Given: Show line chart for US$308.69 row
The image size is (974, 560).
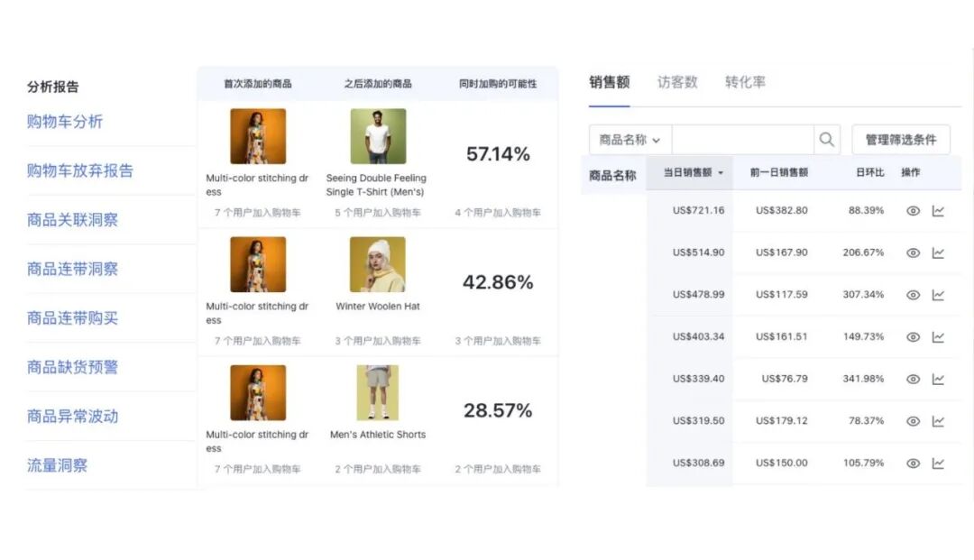Looking at the screenshot, I should tap(938, 464).
